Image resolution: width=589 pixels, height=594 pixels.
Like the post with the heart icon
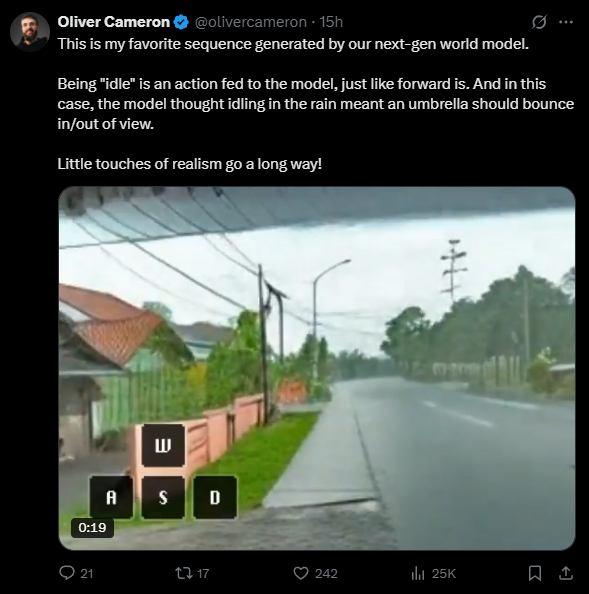tap(301, 573)
